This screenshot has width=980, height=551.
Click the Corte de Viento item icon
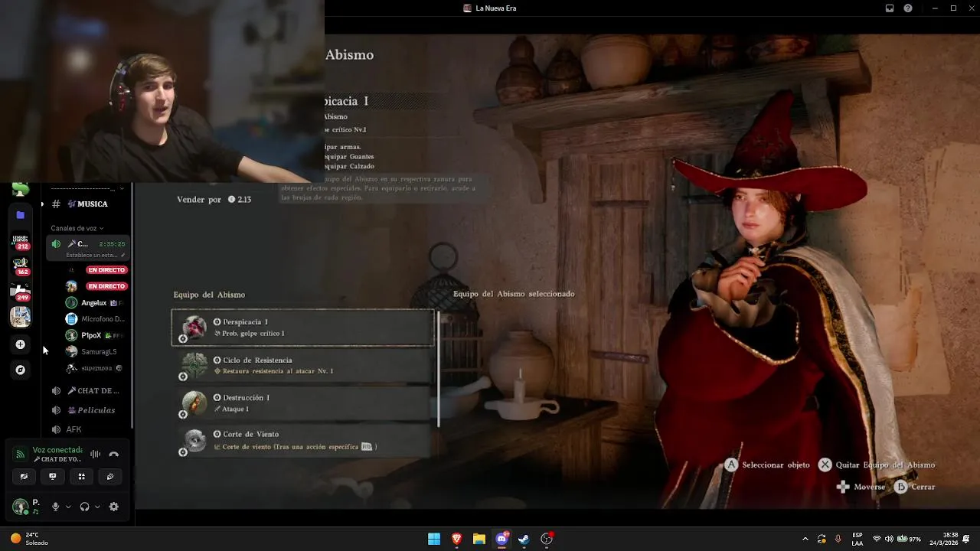(x=194, y=441)
